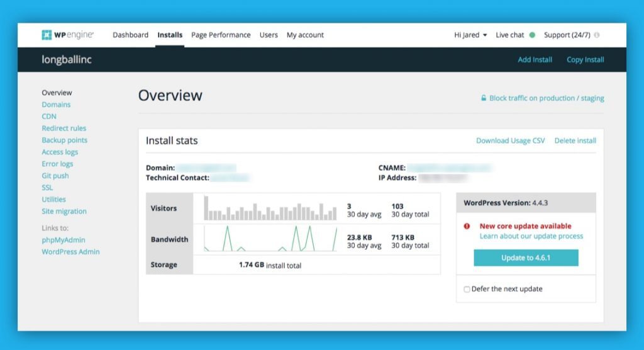Click Delete install link
The height and width of the screenshot is (350, 644).
[575, 140]
